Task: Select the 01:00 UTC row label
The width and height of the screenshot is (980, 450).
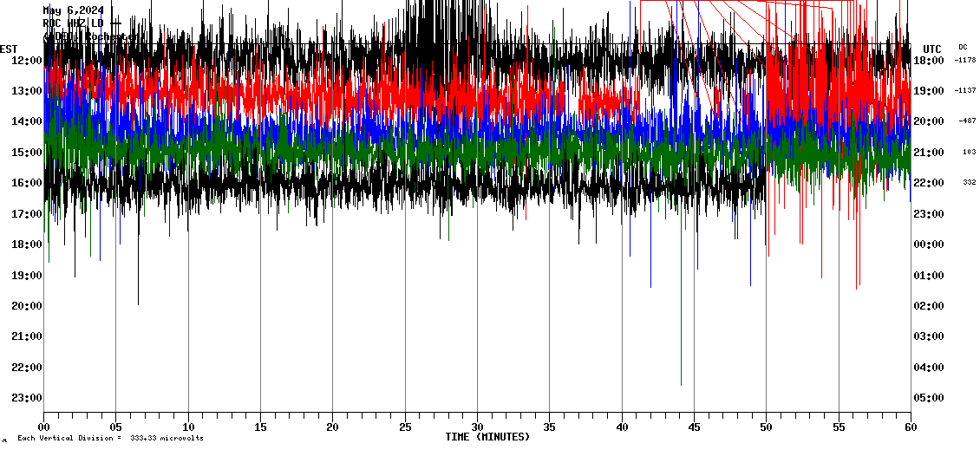Action: (x=929, y=275)
